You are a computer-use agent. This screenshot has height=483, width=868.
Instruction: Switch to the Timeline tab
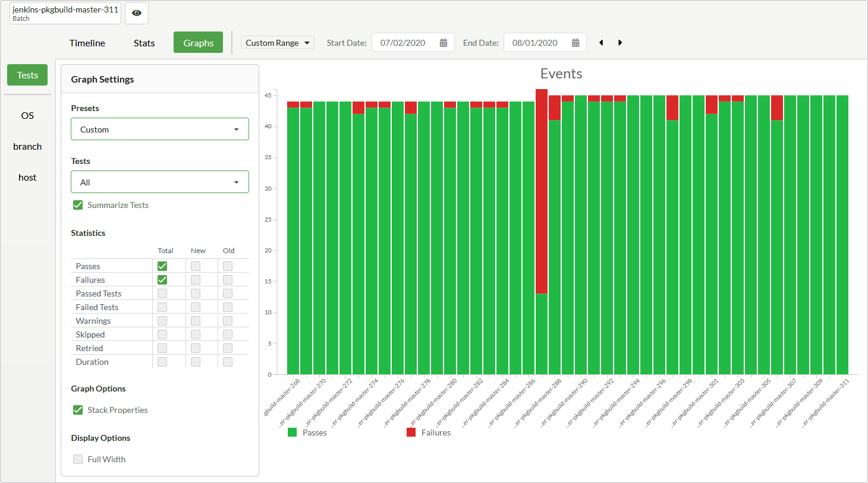pyautogui.click(x=87, y=43)
